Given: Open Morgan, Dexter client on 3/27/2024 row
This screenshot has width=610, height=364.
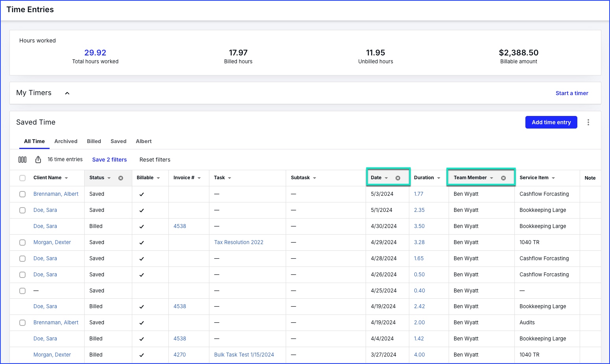Looking at the screenshot, I should pos(52,355).
